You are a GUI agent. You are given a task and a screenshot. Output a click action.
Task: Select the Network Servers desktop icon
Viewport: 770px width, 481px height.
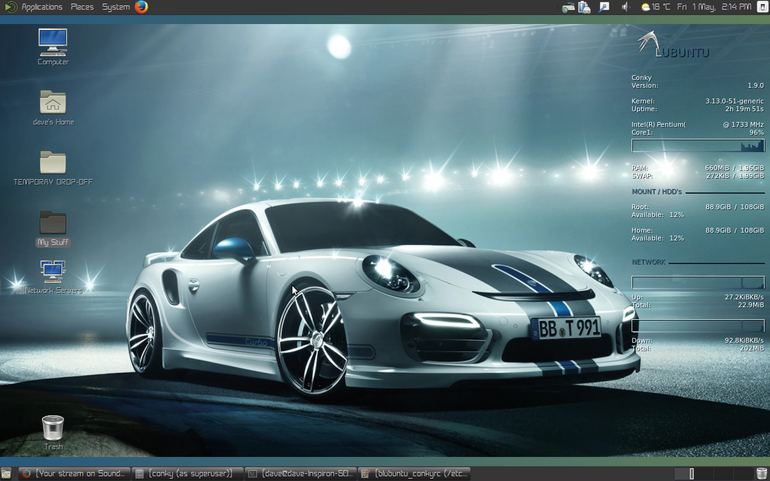pos(53,277)
